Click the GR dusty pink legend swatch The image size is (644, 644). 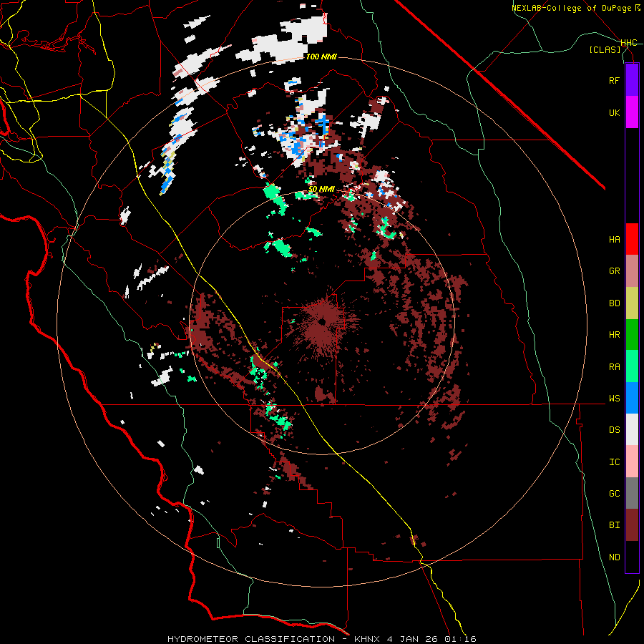tap(632, 271)
